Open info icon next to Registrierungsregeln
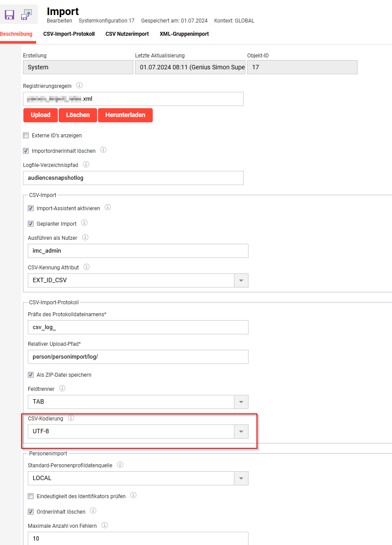The image size is (392, 545). 79,86
